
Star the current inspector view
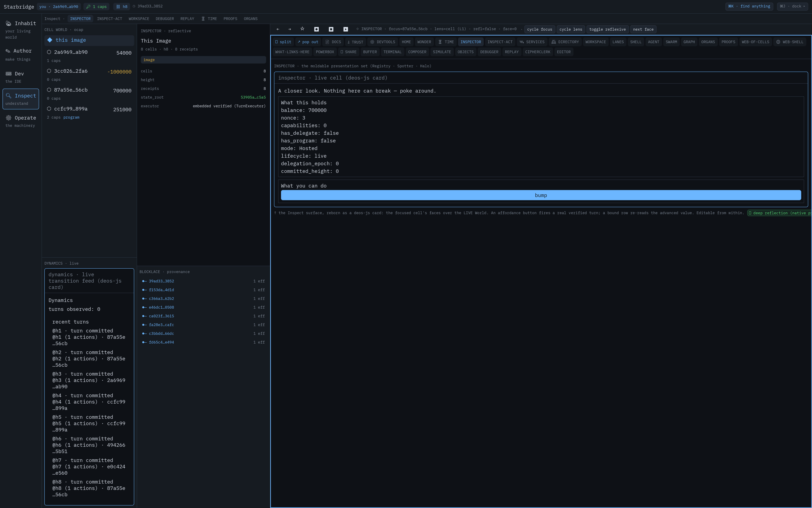coord(302,29)
